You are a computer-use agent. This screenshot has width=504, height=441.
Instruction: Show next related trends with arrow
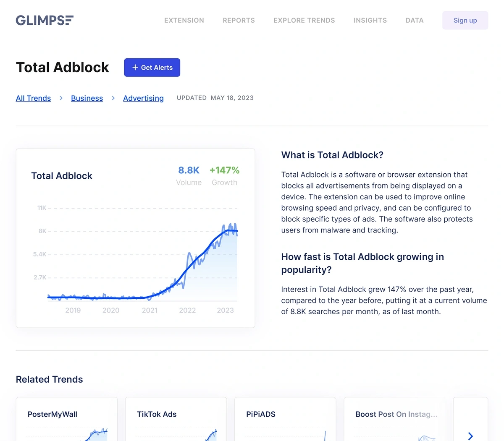pos(470,436)
